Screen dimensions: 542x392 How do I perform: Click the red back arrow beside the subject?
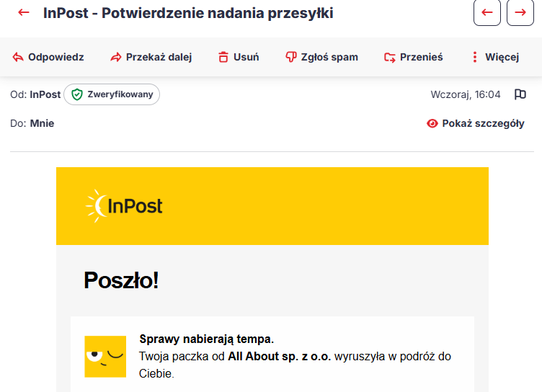point(24,13)
